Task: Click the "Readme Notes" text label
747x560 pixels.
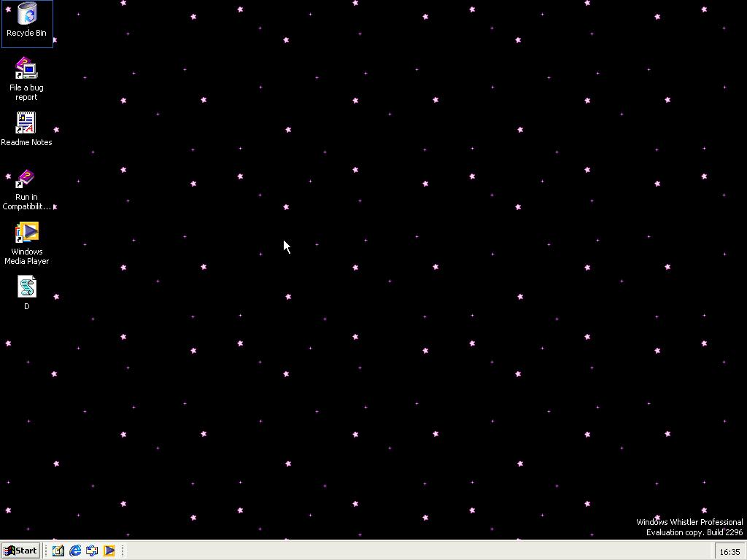Action: (26, 142)
